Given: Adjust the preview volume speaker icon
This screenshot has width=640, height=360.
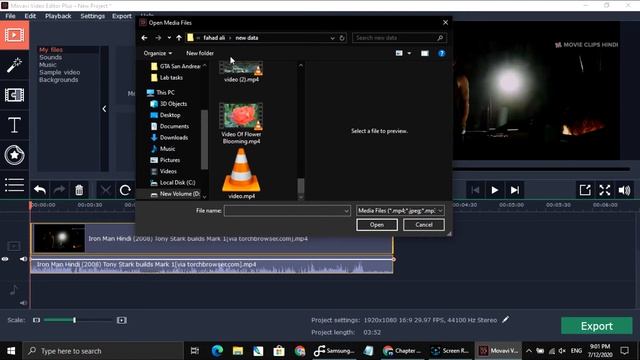Looking at the screenshot, I should click(624, 190).
